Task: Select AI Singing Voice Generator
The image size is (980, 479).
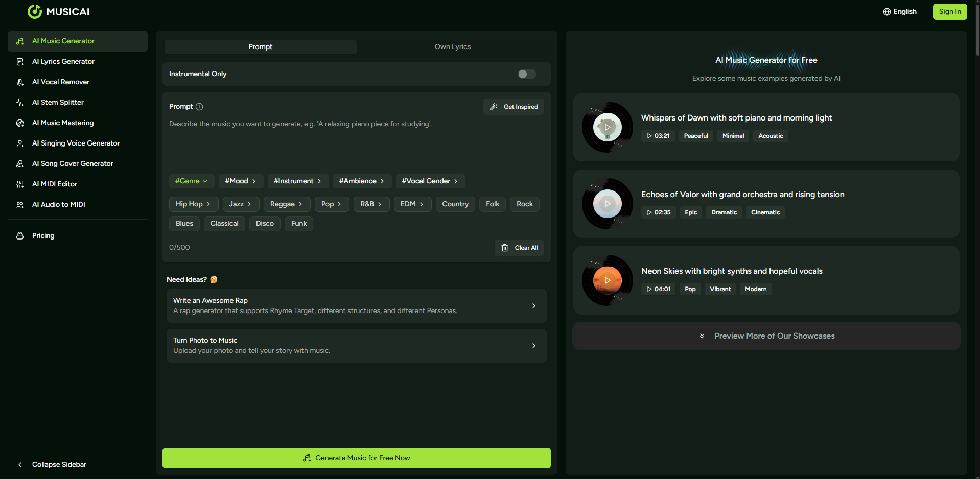Action: click(x=76, y=143)
